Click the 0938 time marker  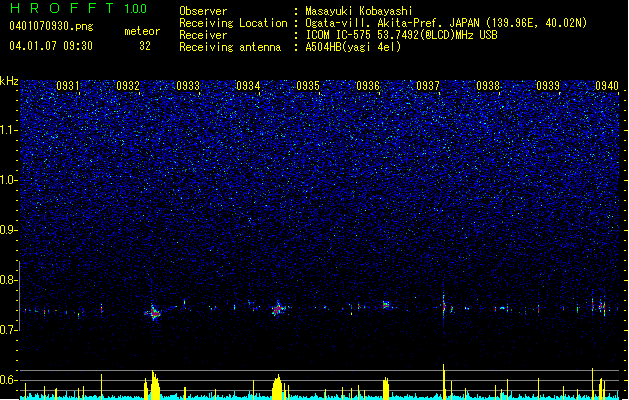tap(488, 86)
